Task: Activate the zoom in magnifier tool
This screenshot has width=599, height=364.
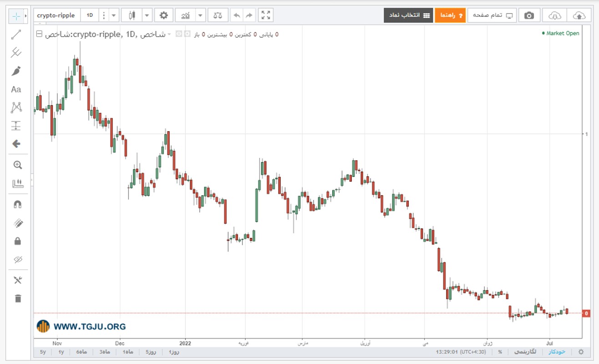Action: pyautogui.click(x=18, y=165)
